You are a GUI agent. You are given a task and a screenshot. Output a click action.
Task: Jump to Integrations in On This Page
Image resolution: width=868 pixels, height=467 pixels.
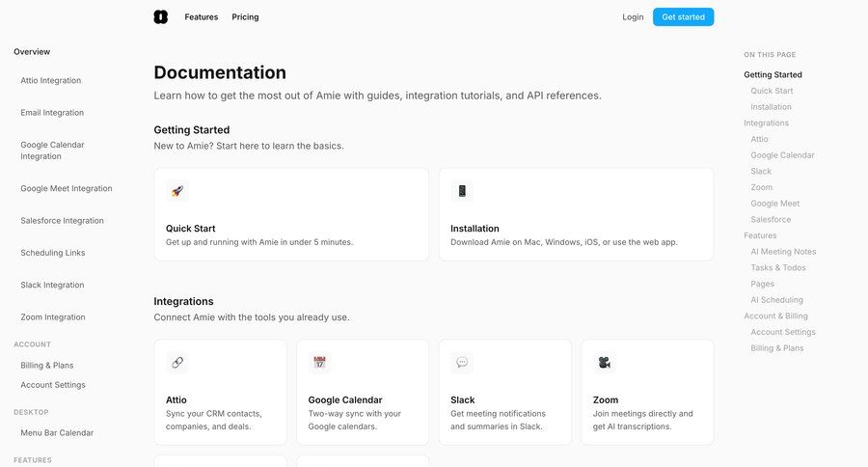[766, 123]
